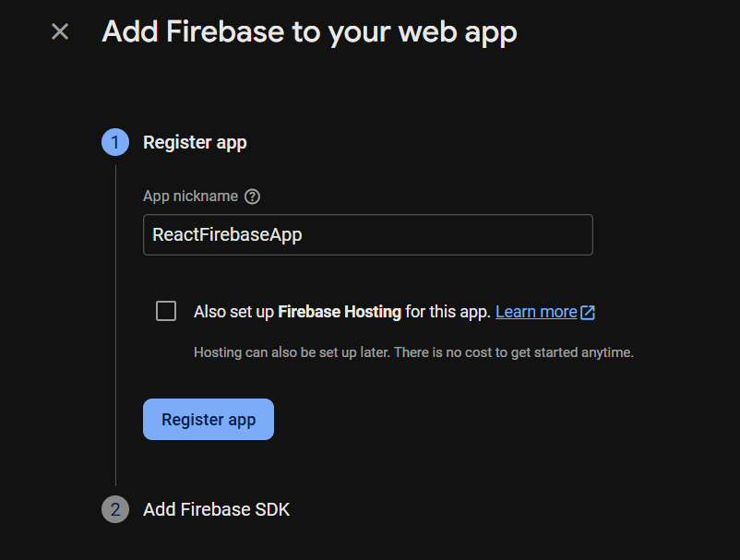Screen dimensions: 740x560
Task: Click the vertical stepper line between steps
Action: (x=115, y=326)
